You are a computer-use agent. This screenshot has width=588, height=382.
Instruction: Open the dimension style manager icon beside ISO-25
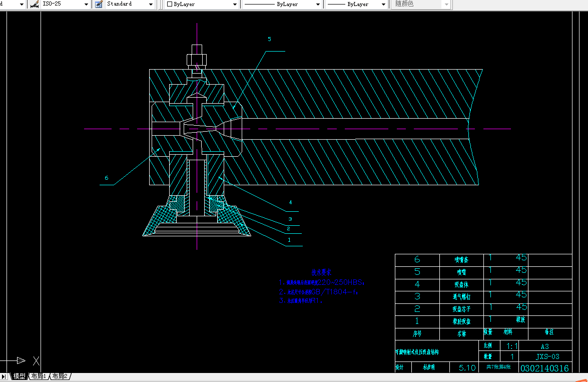click(x=35, y=4)
